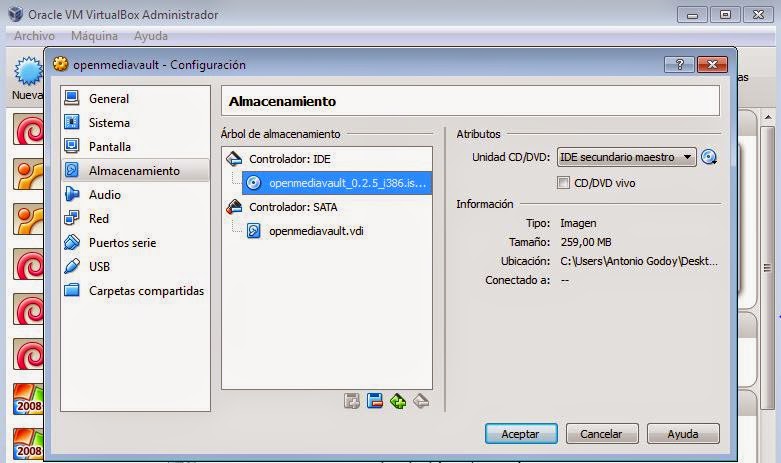
Task: Open the USB settings category
Action: 134,266
